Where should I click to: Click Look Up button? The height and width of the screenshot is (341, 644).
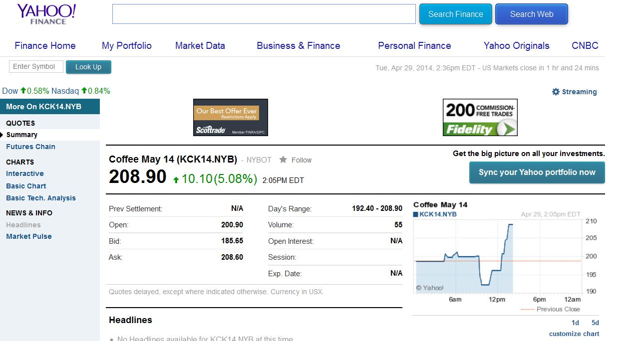click(88, 67)
